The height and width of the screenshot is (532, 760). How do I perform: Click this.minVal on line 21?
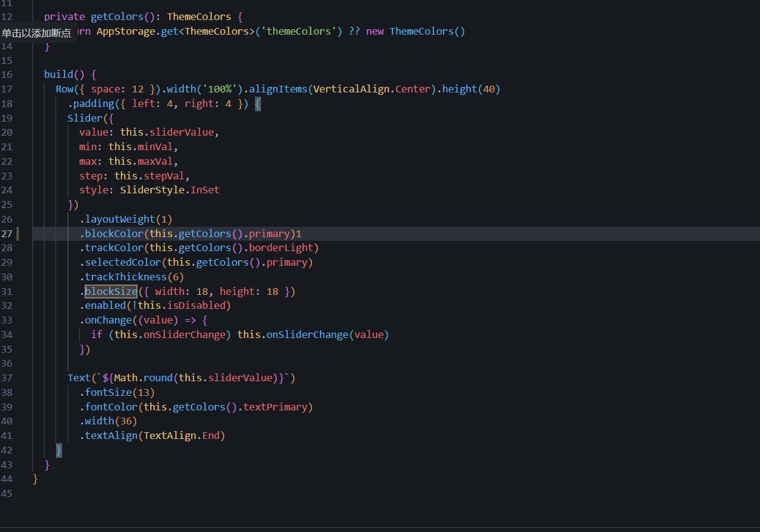click(x=141, y=147)
